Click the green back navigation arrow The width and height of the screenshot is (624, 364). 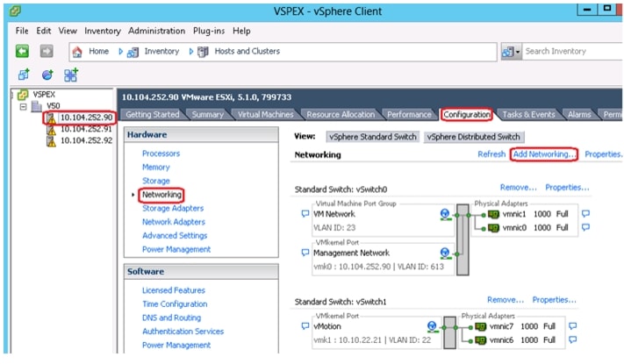[x=22, y=51]
